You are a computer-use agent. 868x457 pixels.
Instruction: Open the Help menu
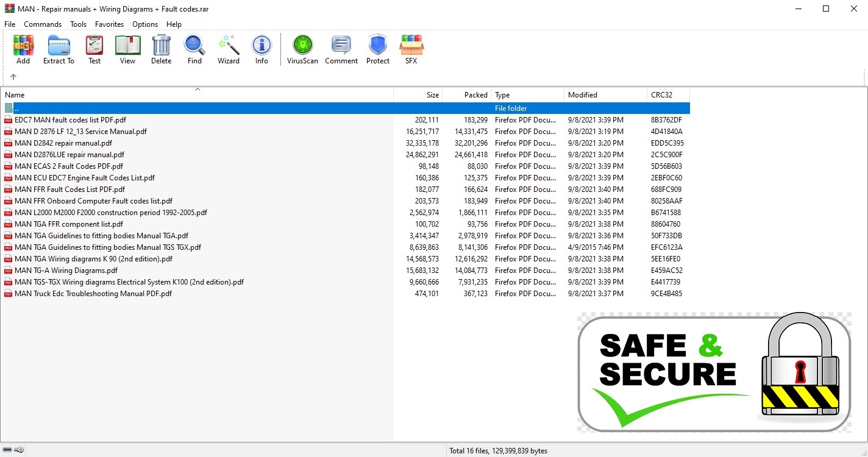(x=174, y=24)
